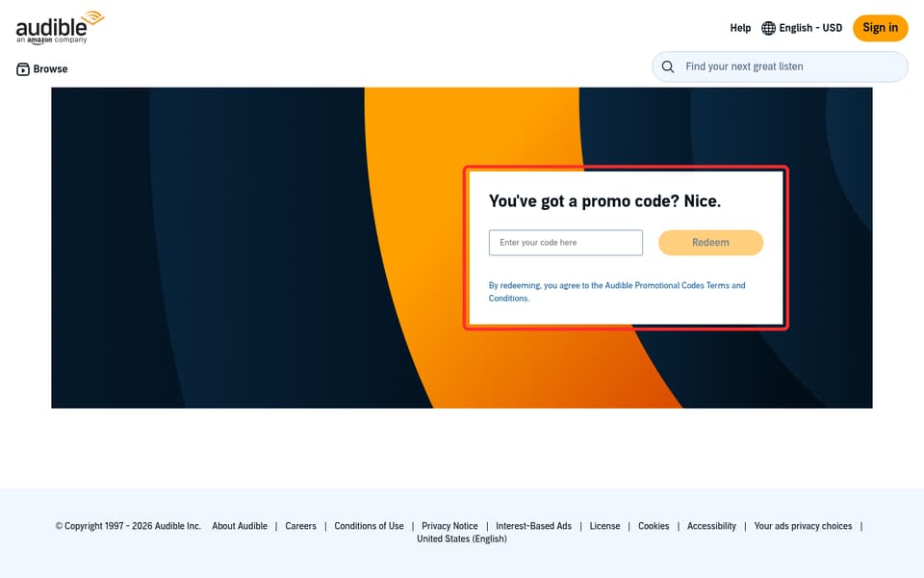The image size is (924, 578).
Task: Click the magnifying glass search icon
Action: [668, 66]
